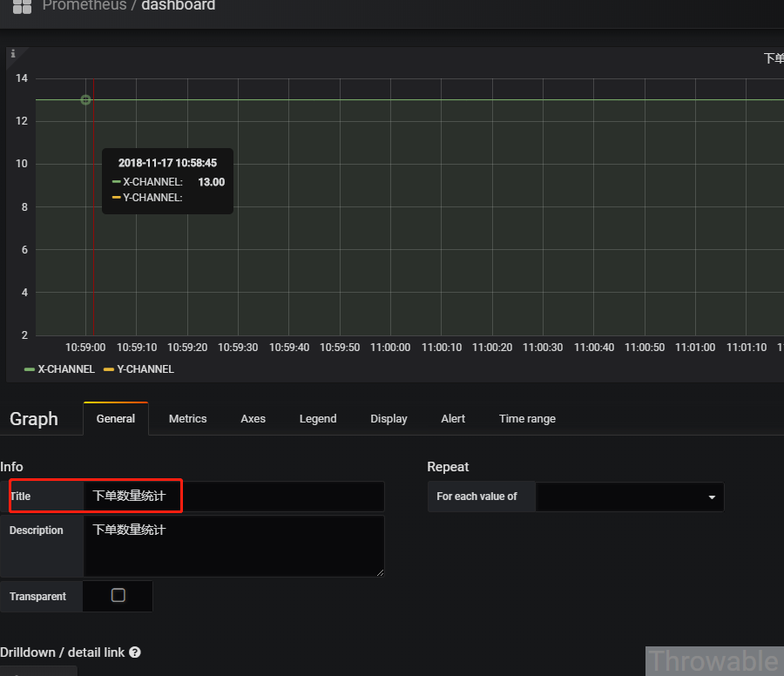Click the Drilldown help question mark icon
This screenshot has height=676, width=784.
coord(135,652)
